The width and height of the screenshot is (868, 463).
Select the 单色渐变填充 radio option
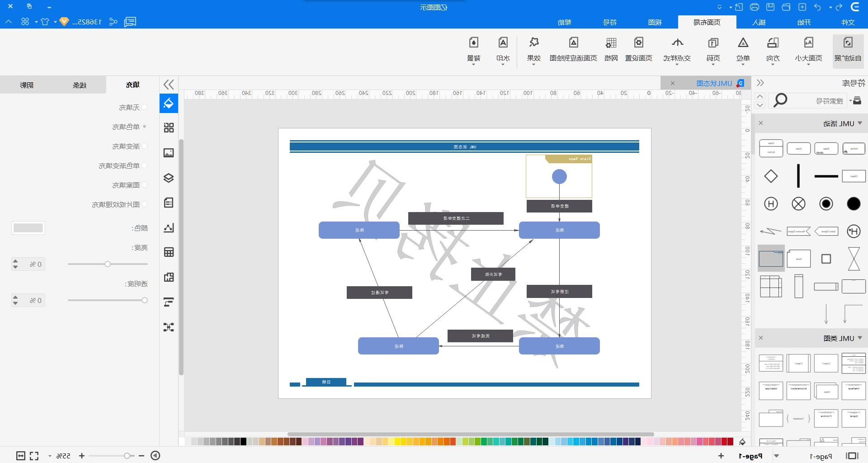tap(145, 165)
